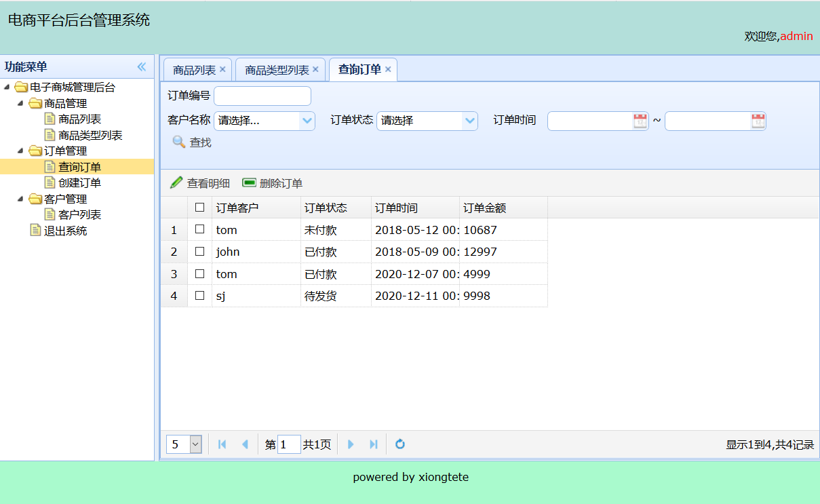Screen dimensions: 820x504
Task: Check the row 3 tom order checkbox
Action: (x=199, y=274)
